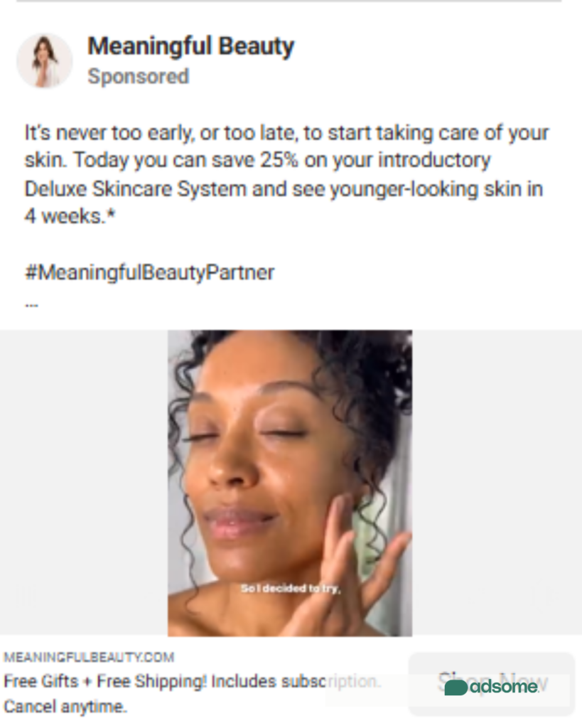Open the MEANINGFULBEAUTY.COM domain link
582x728 pixels.
[89, 658]
